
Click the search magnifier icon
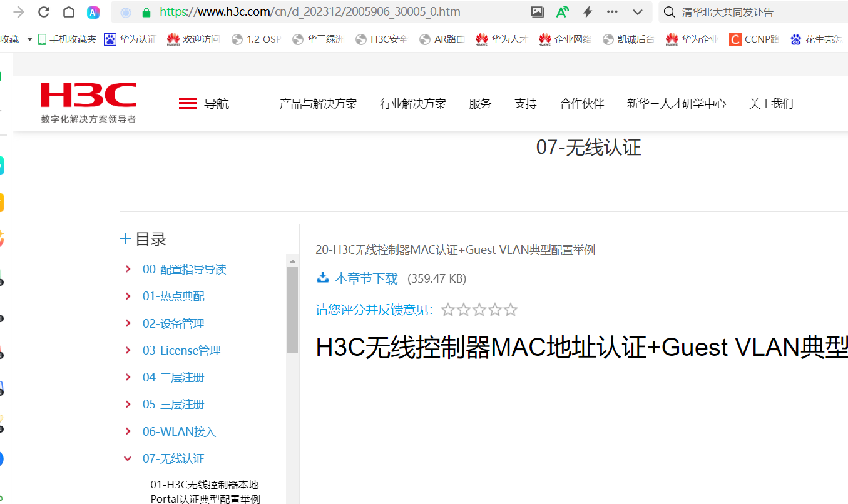[x=669, y=12]
